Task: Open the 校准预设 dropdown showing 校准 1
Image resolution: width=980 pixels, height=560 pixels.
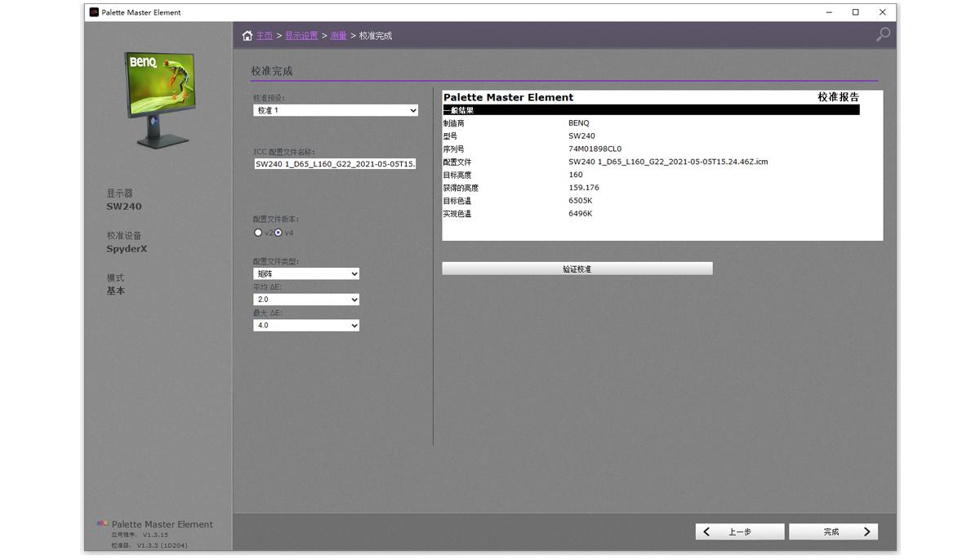Action: (336, 110)
